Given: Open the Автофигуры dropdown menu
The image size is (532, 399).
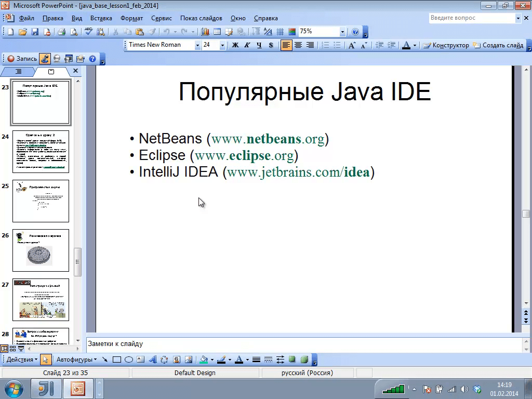Looking at the screenshot, I should tap(76, 360).
